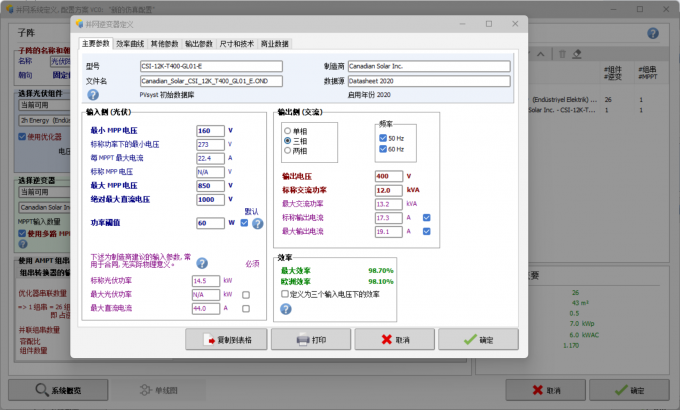Enable 定义为三个输入电压下的效率 checkbox
Image resolution: width=680 pixels, height=410 pixels.
point(286,295)
